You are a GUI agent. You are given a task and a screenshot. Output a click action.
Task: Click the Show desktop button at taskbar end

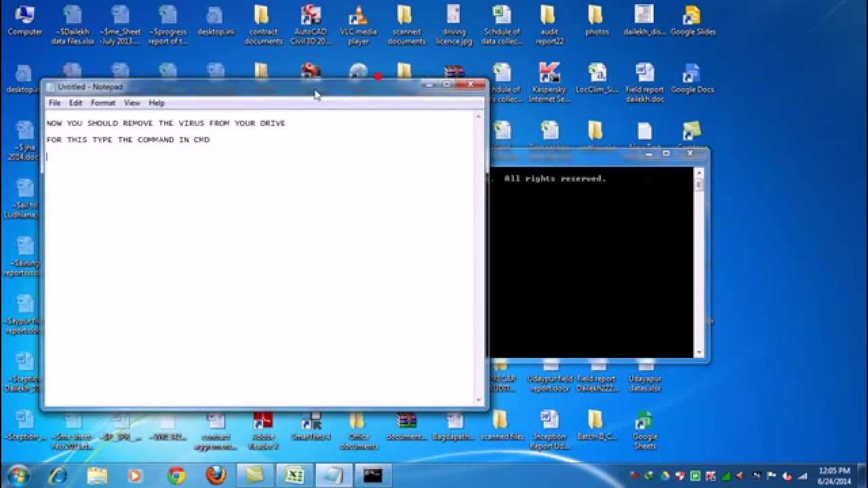(863, 475)
